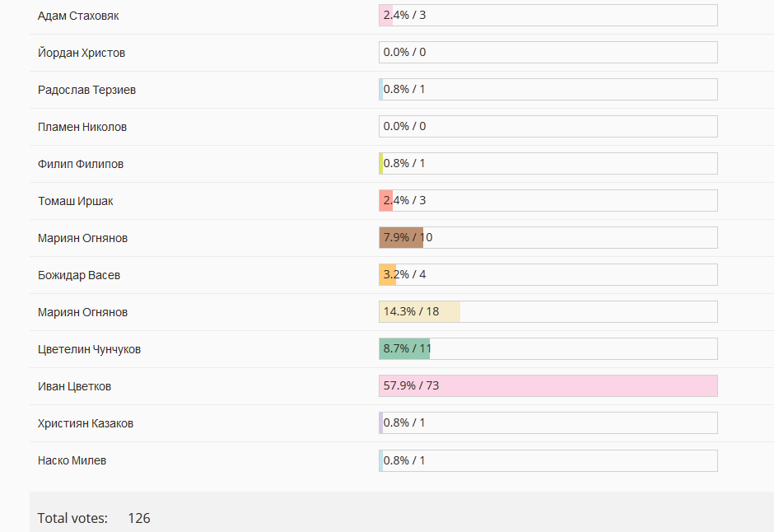The height and width of the screenshot is (532, 774).
Task: Click the beige 14.3% / 18 result bar
Action: point(420,312)
